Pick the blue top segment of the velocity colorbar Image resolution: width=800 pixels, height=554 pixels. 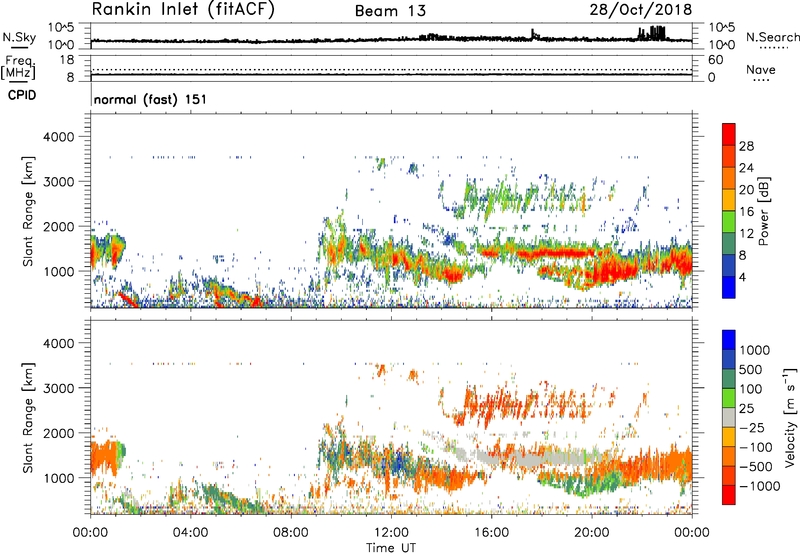[x=729, y=340]
